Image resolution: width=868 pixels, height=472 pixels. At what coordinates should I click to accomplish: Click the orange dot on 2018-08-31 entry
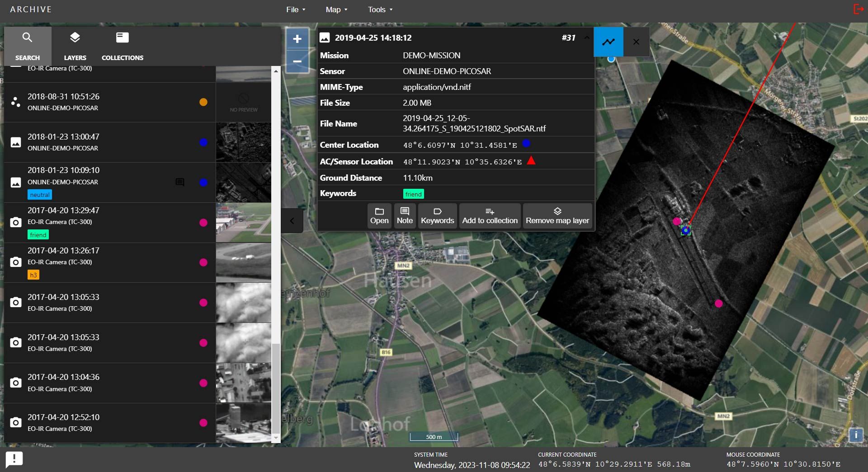(203, 102)
